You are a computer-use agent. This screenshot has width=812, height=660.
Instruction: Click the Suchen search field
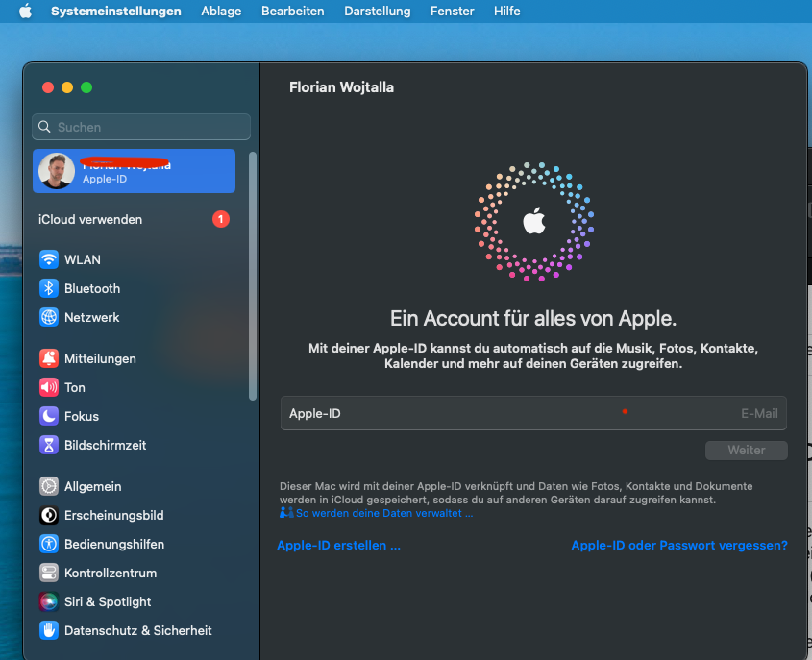point(141,127)
